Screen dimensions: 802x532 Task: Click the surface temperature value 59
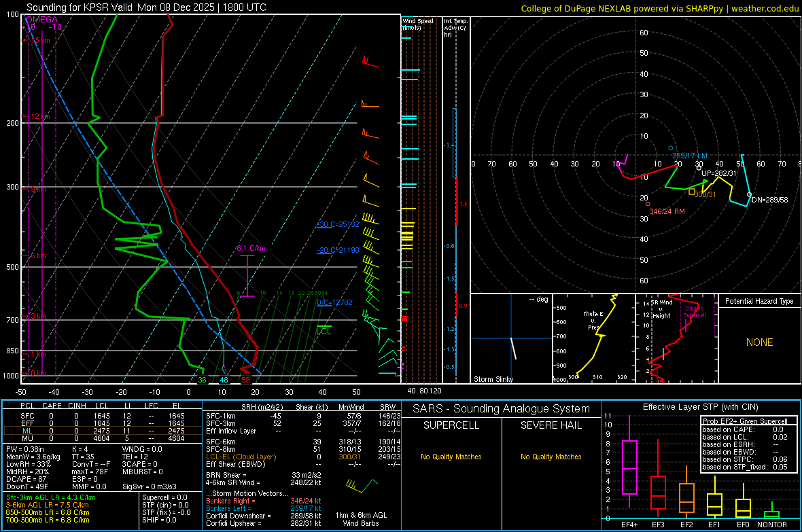[246, 380]
